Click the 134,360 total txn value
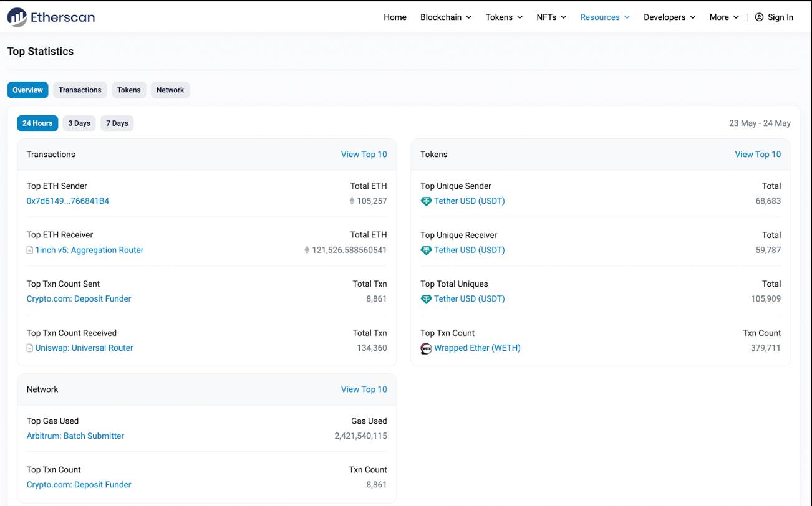 point(372,348)
